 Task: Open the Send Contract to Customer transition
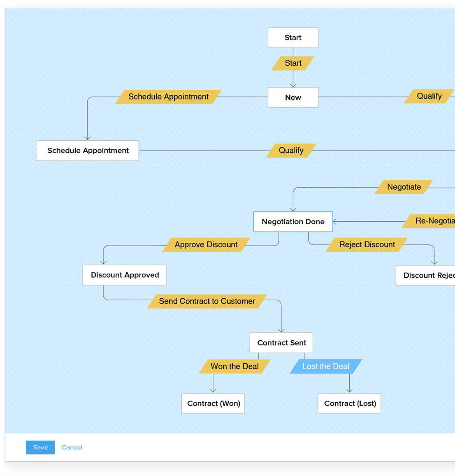pos(207,301)
